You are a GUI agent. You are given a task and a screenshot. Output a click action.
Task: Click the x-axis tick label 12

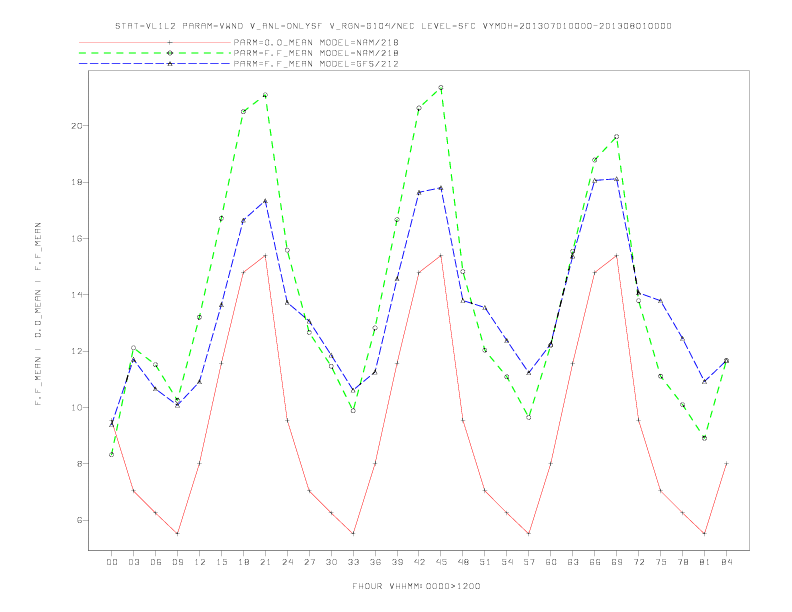click(200, 562)
